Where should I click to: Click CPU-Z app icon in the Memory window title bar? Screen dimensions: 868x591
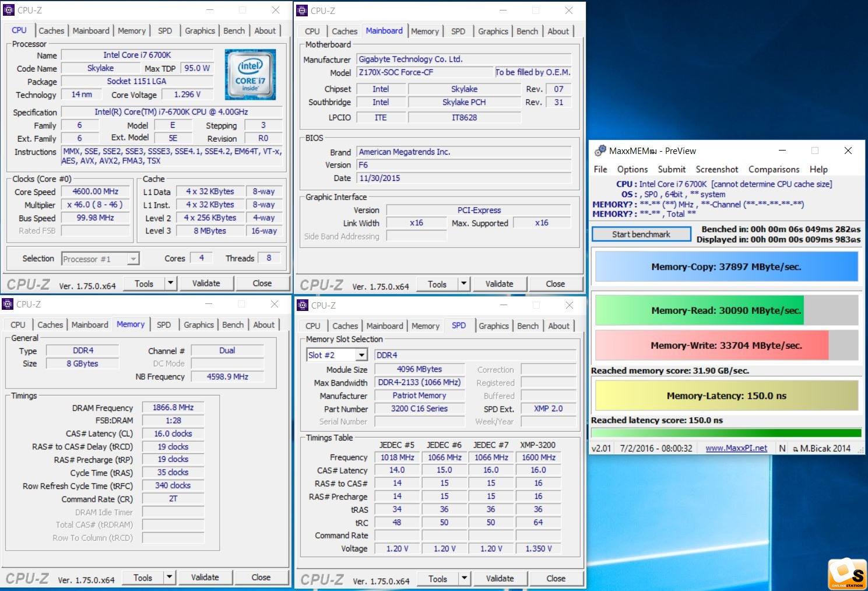[x=8, y=304]
